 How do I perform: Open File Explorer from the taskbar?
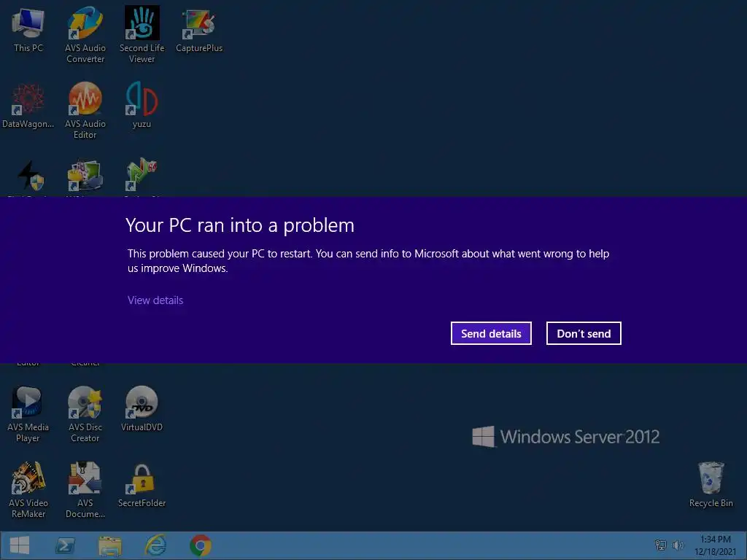click(110, 545)
